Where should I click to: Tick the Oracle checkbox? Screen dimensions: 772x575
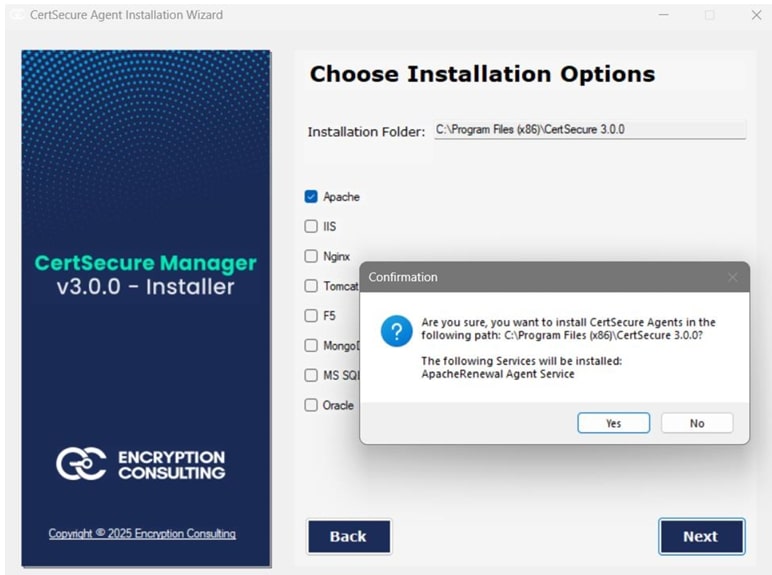tap(311, 405)
